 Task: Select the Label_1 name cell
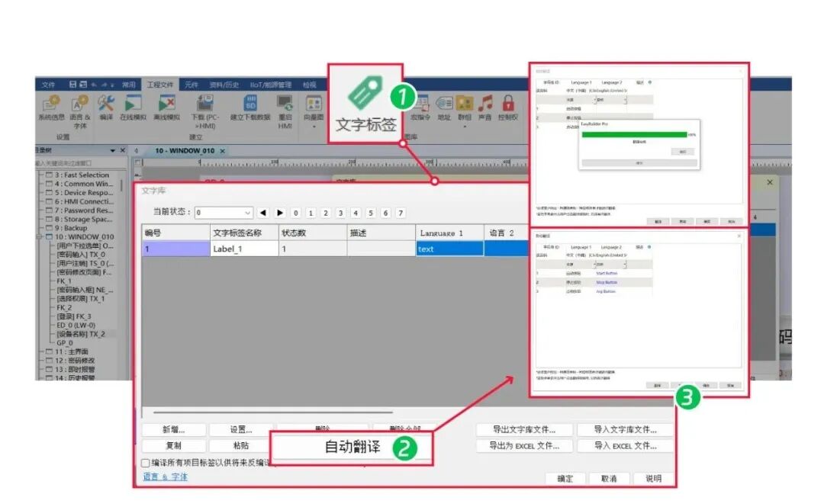coord(244,249)
